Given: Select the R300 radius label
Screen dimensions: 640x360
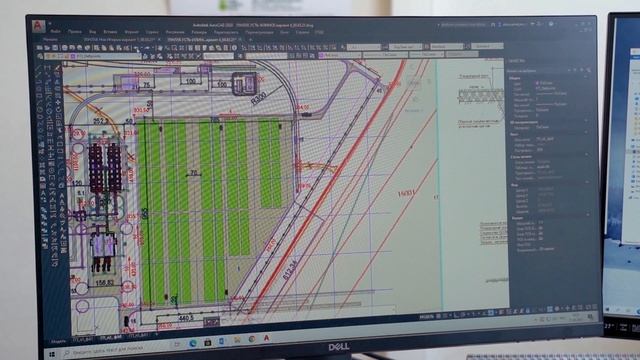Looking at the screenshot, I should tap(259, 98).
